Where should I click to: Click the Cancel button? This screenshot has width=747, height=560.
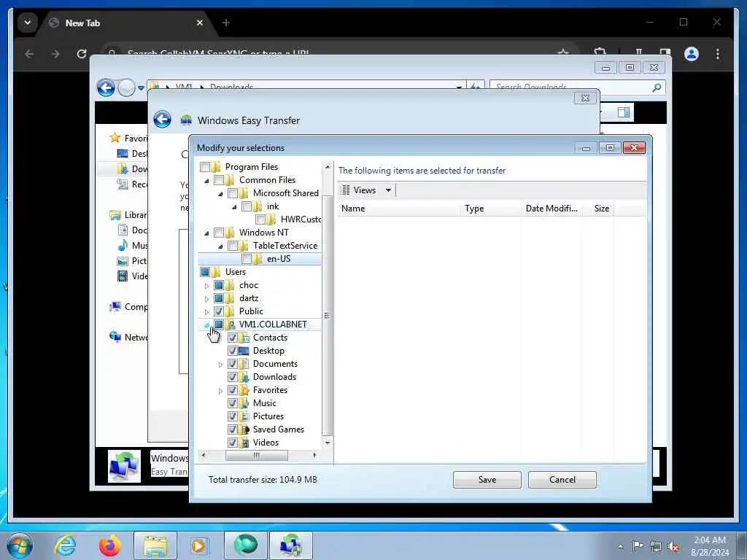point(562,480)
